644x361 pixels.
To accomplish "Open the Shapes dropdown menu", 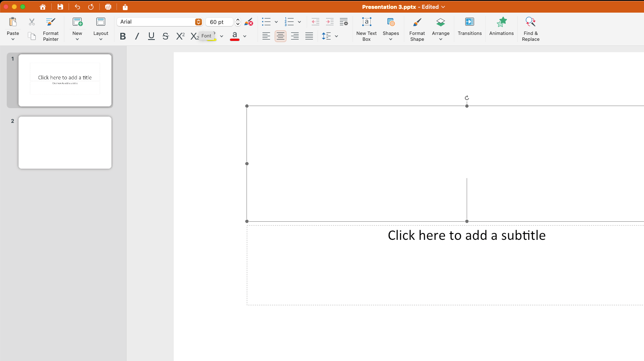I will click(391, 29).
